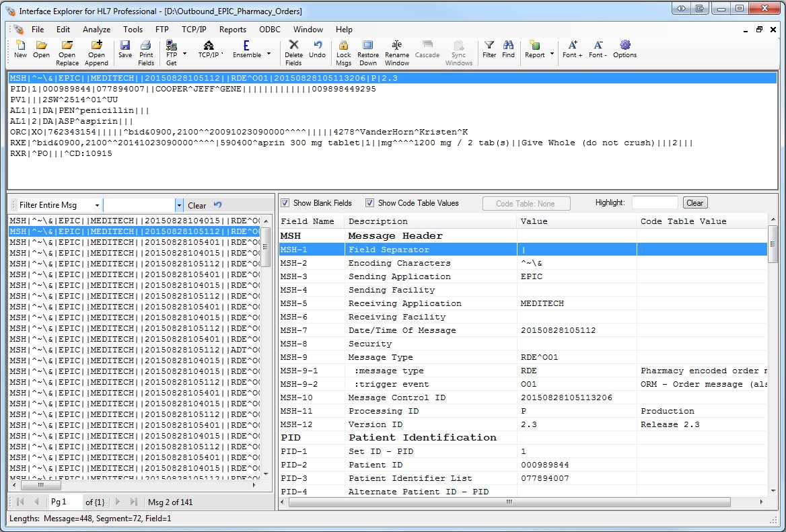786x532 pixels.
Task: Toggle Show Blank Fields checkbox
Action: click(285, 203)
